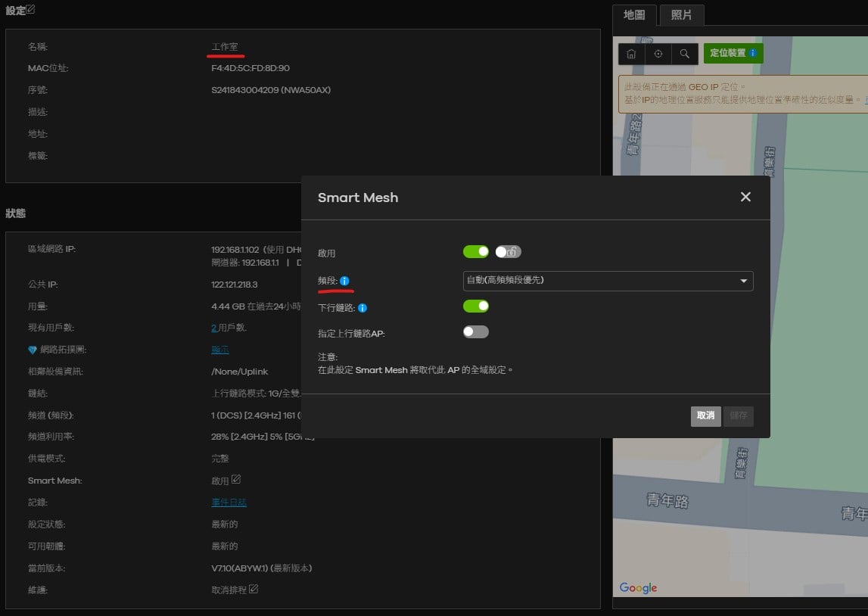
Task: Click the info icon beside 下行鏈路 label
Action: pos(362,308)
